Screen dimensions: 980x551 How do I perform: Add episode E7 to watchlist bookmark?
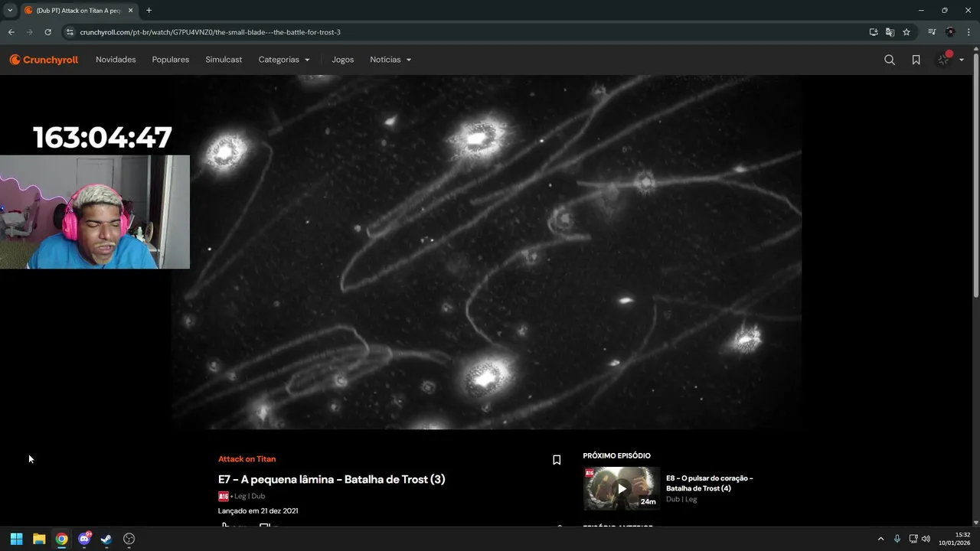coord(557,460)
